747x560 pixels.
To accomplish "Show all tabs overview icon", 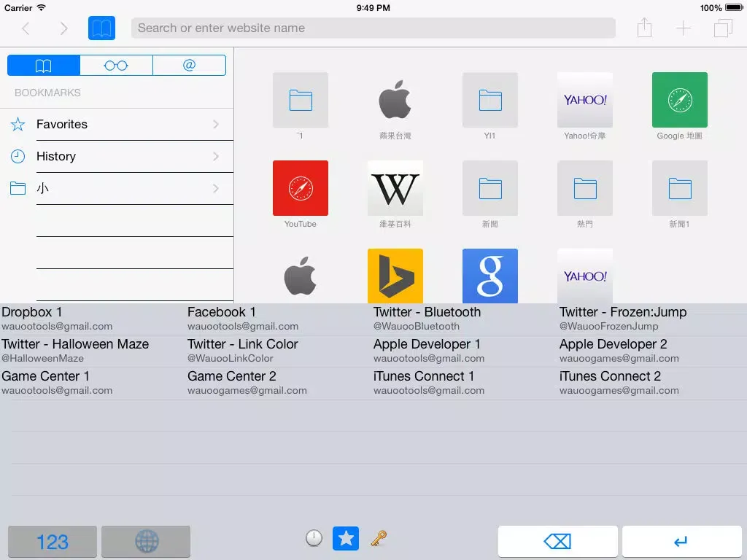I will (x=723, y=28).
